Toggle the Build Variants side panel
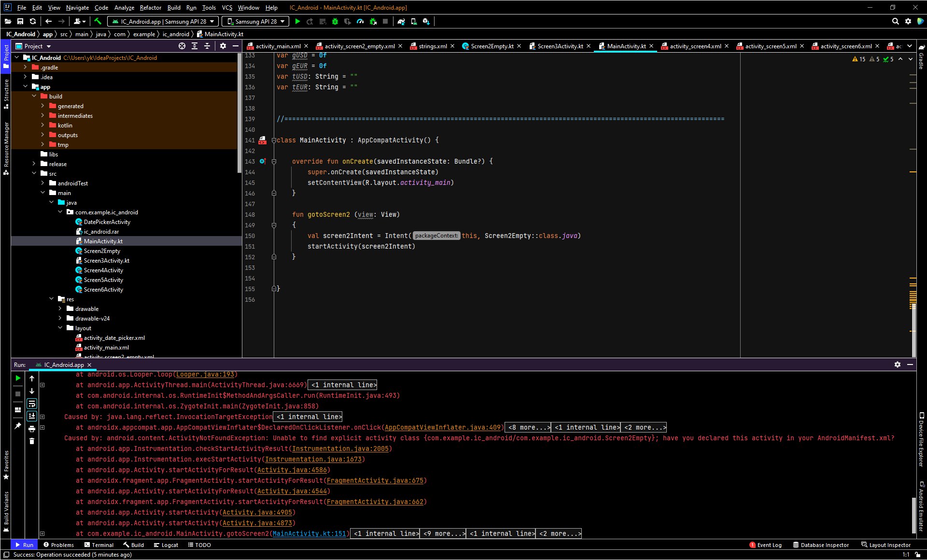Image resolution: width=927 pixels, height=560 pixels. click(6, 511)
